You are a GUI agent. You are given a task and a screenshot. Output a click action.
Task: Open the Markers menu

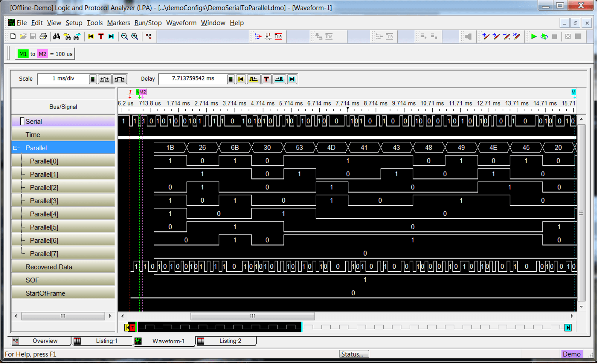tap(118, 23)
